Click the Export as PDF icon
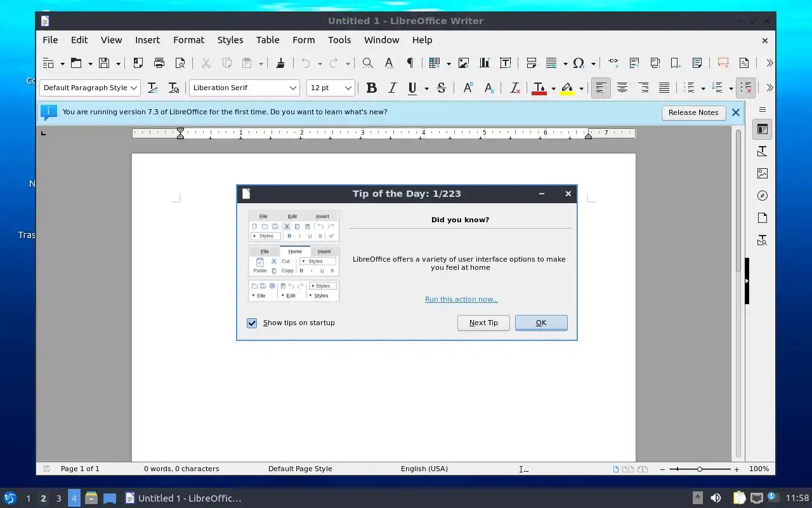Viewport: 812px width, 508px height. (138, 63)
